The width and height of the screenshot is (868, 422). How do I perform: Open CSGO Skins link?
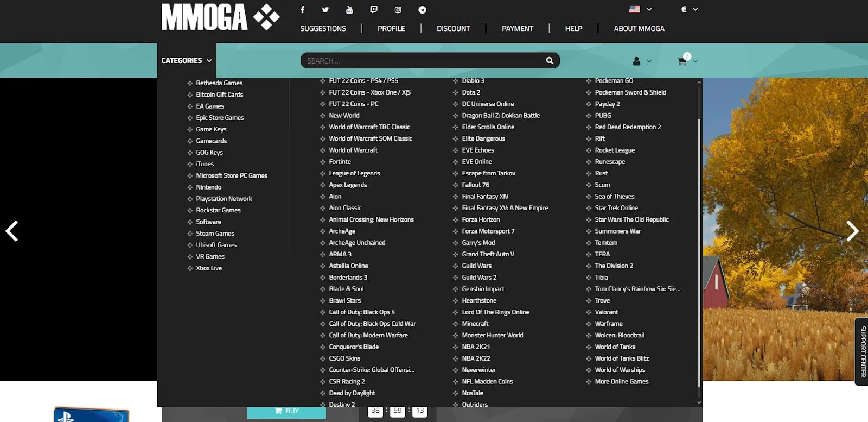344,358
